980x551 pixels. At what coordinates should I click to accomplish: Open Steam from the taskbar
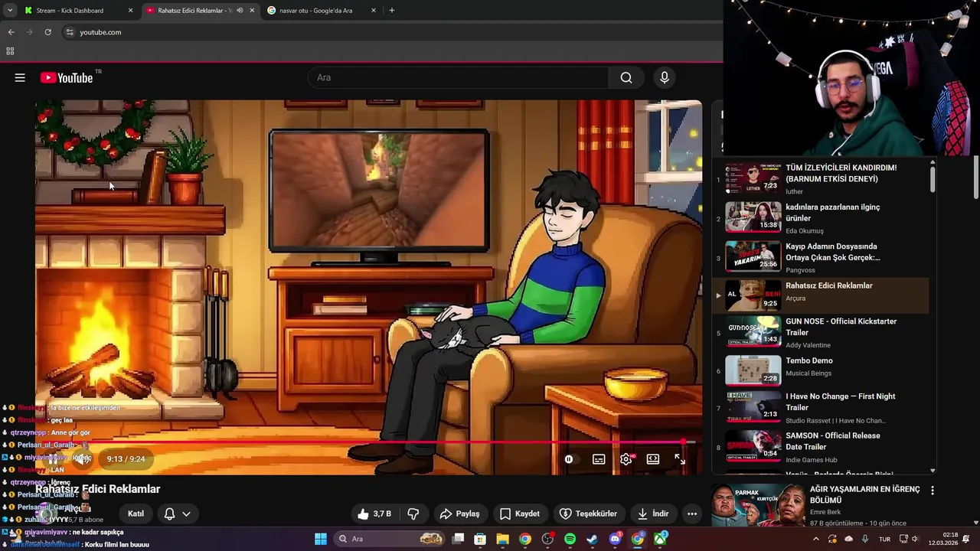[593, 539]
